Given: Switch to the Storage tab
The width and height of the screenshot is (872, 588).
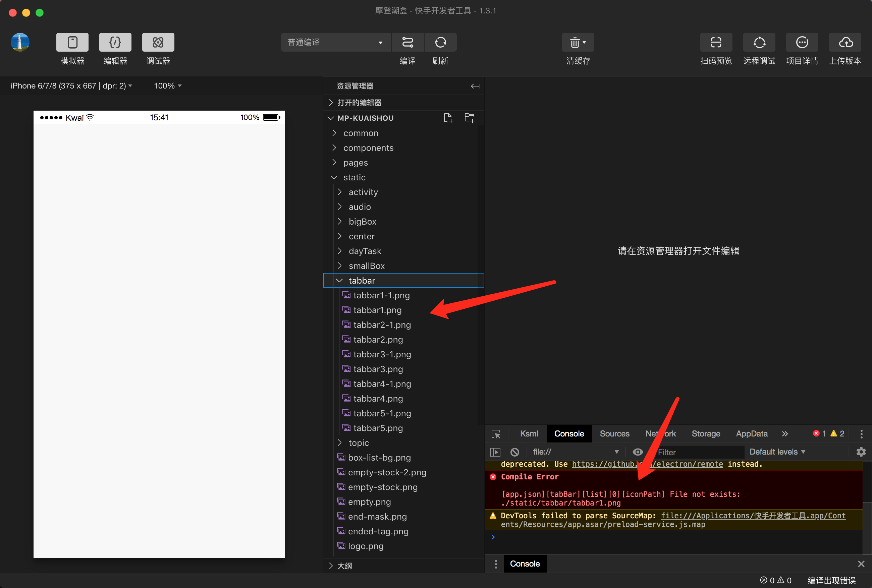Looking at the screenshot, I should (705, 434).
